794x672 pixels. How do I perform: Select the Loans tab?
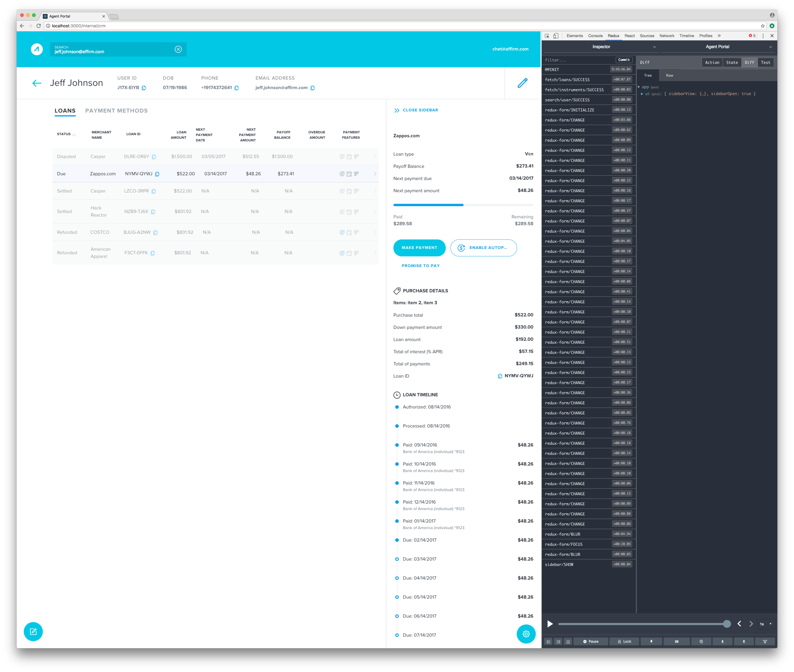(65, 111)
